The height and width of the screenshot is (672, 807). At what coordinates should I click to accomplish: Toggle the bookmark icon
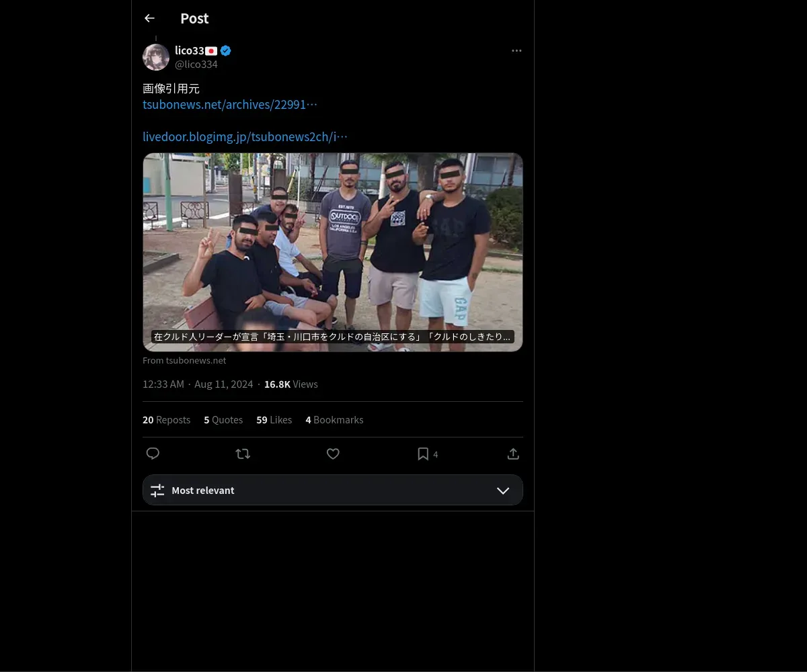pyautogui.click(x=423, y=454)
